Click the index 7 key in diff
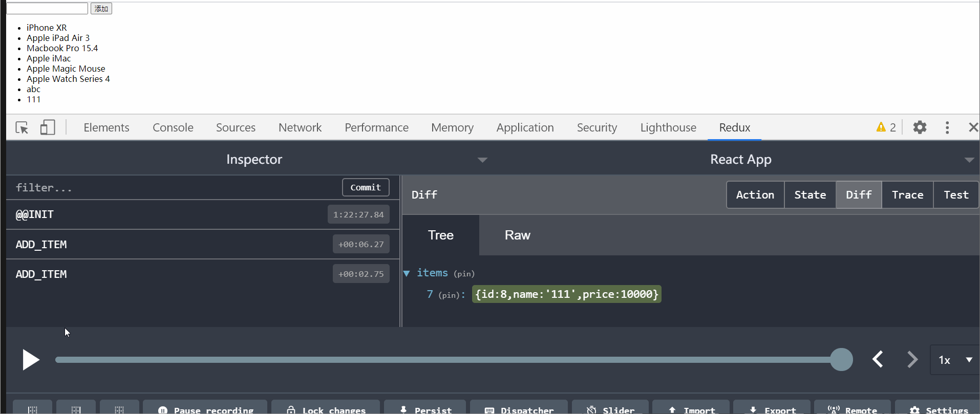Image resolution: width=980 pixels, height=414 pixels. [430, 294]
